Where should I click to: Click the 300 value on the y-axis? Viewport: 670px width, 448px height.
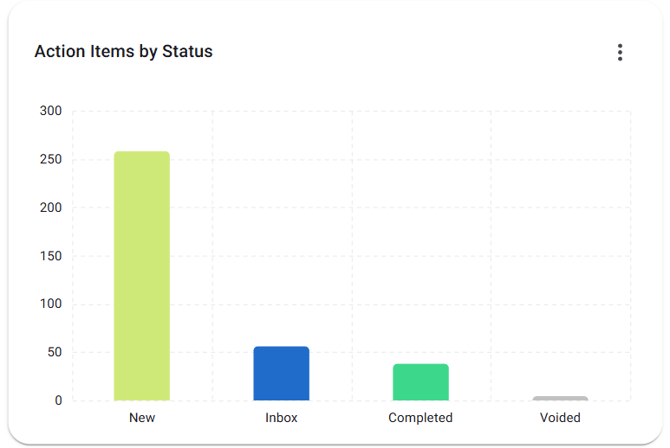(x=51, y=111)
